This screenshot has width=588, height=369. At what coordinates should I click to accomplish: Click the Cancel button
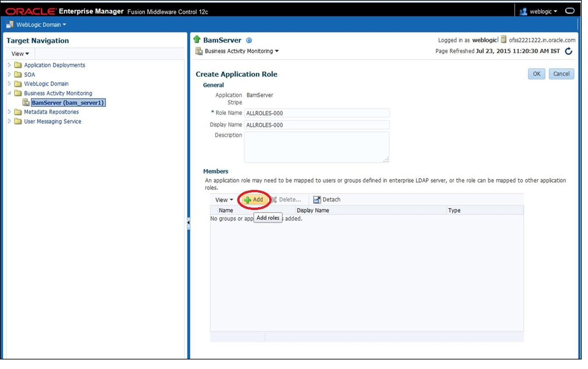coord(561,74)
